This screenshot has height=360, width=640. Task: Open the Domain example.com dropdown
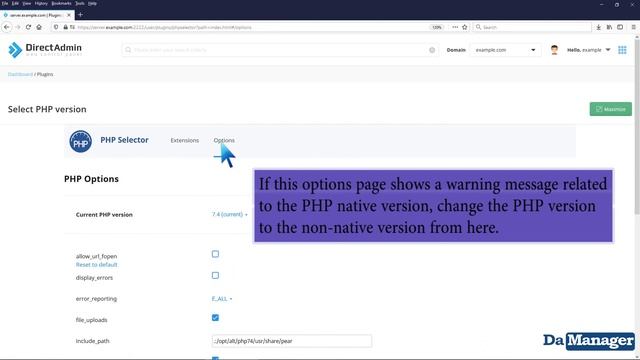coord(505,50)
